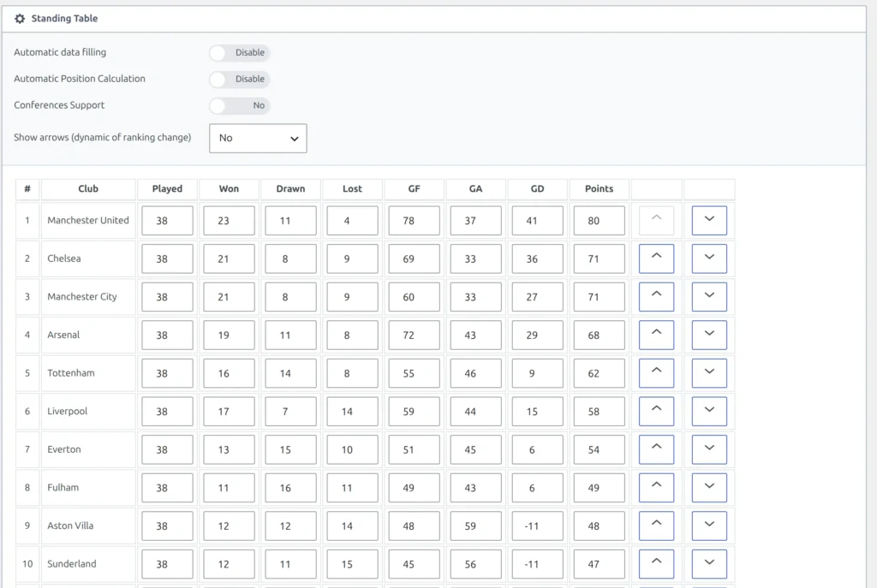877x588 pixels.
Task: Edit Manchester United GF field
Action: pos(414,220)
